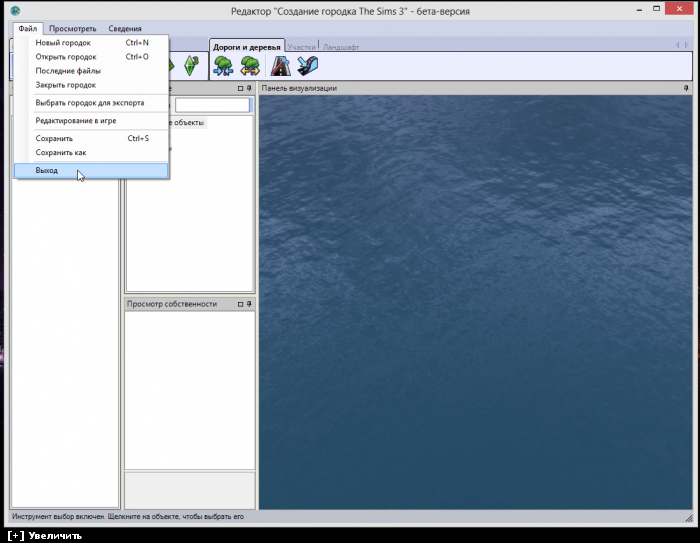
Task: Select the trees icon with yellow outward arrows
Action: coord(249,66)
